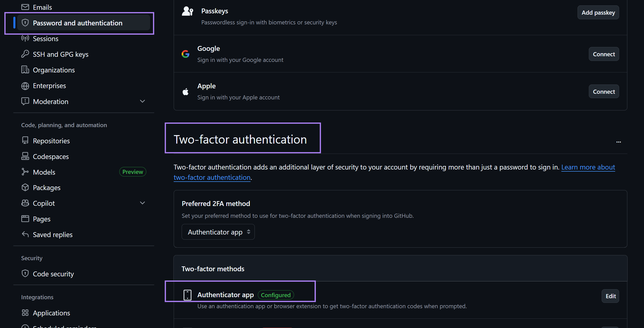Open the two-factor authentication ellipsis menu
Viewport: 644px width, 328px height.
[619, 142]
